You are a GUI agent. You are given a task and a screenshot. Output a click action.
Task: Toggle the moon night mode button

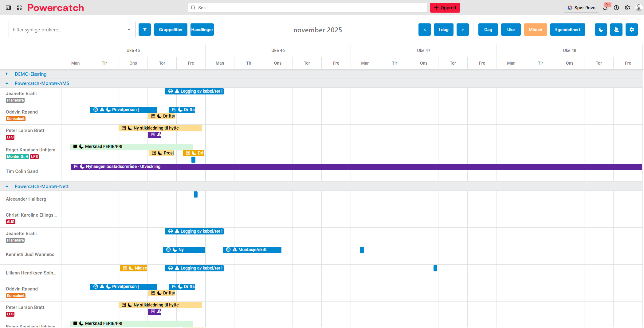click(x=601, y=30)
